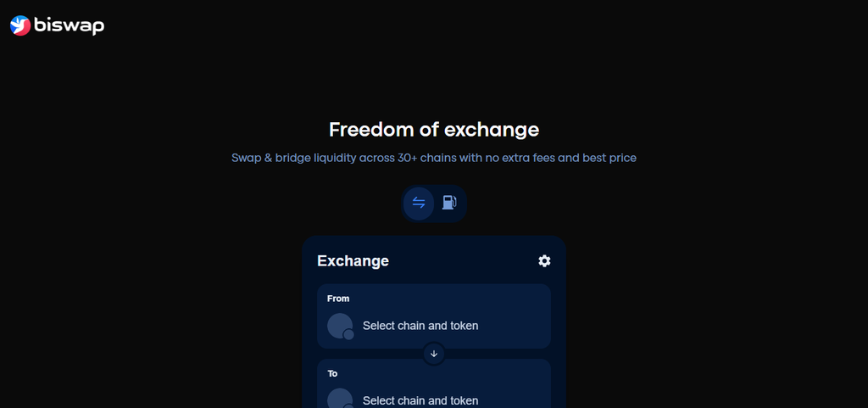The height and width of the screenshot is (408, 868).
Task: Select the To card's 'Select chain and token' text
Action: [x=420, y=401]
